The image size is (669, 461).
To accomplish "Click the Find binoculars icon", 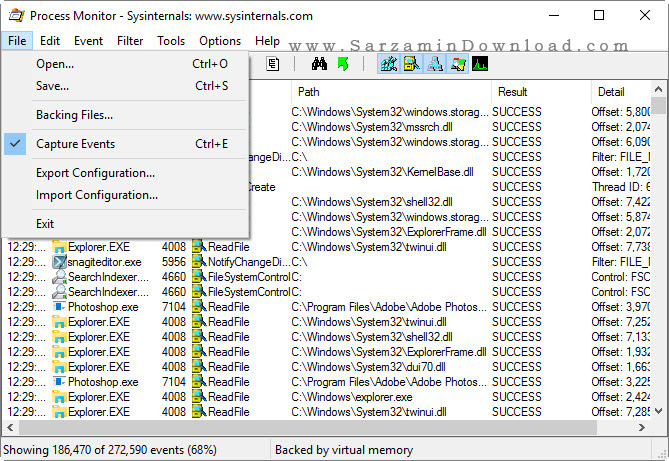I will tap(319, 64).
